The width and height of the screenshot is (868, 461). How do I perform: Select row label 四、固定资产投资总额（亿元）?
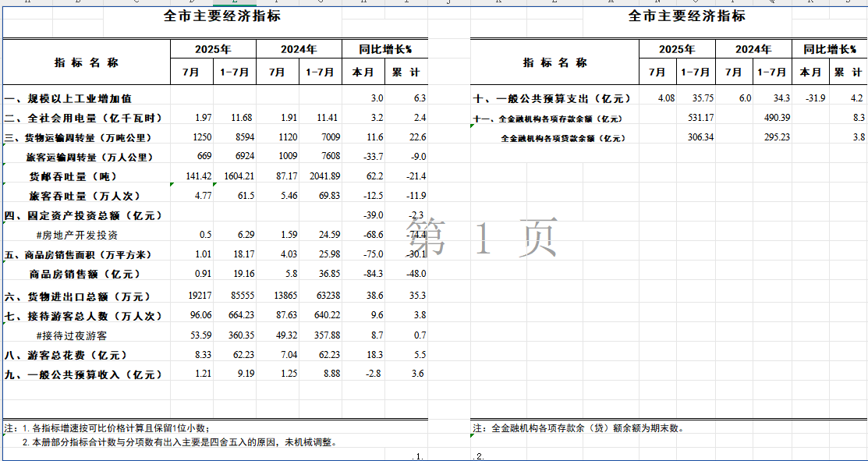(83, 215)
